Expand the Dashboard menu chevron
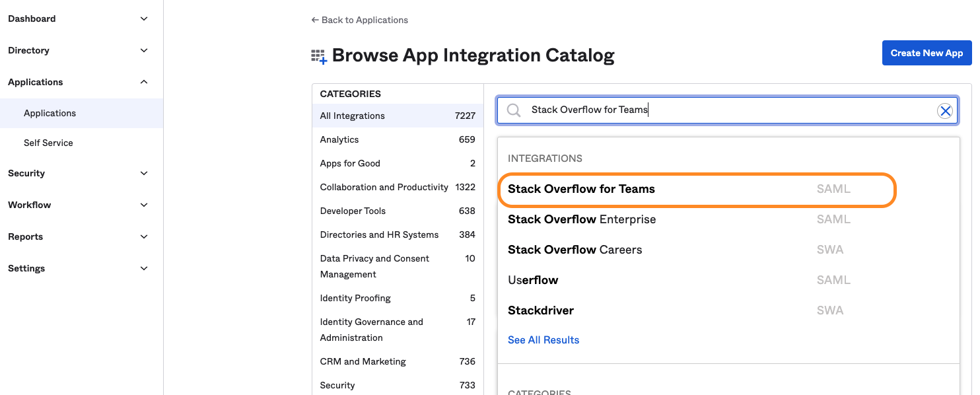This screenshot has height=395, width=980. [144, 18]
